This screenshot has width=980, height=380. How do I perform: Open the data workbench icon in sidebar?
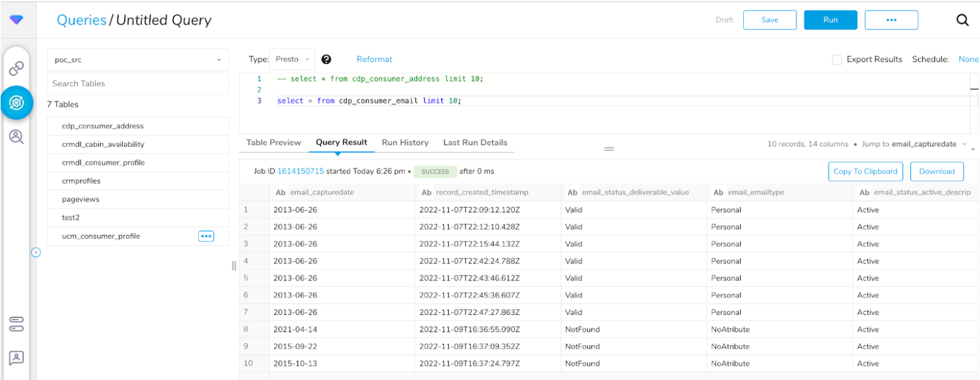tap(16, 102)
